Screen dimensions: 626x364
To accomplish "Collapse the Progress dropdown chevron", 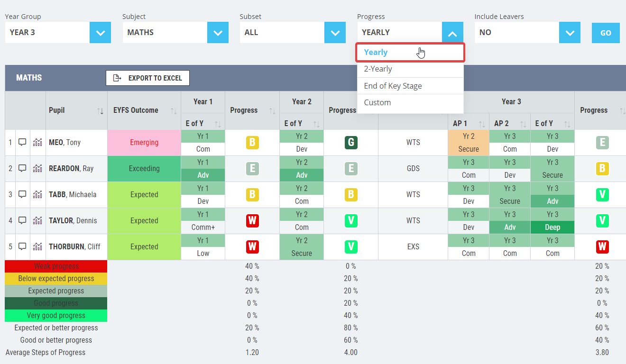I will coord(452,33).
